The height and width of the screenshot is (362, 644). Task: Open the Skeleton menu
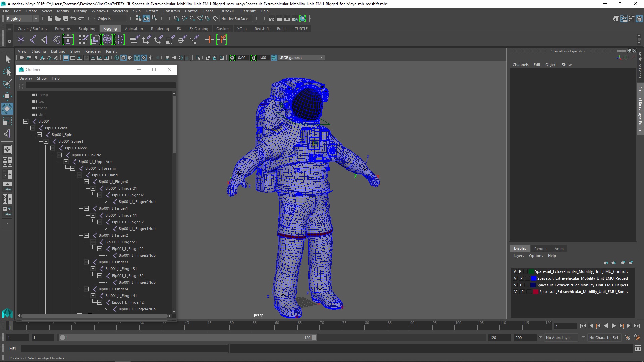click(x=120, y=11)
